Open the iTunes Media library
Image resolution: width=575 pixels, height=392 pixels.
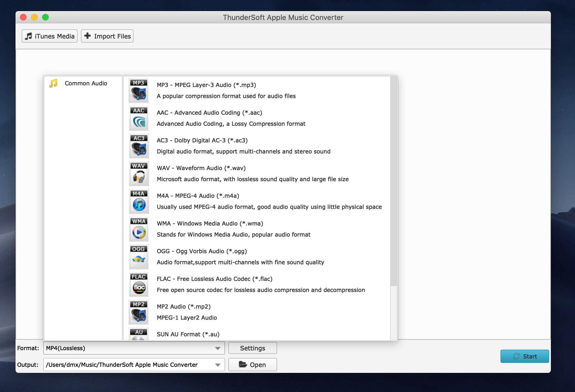point(50,36)
